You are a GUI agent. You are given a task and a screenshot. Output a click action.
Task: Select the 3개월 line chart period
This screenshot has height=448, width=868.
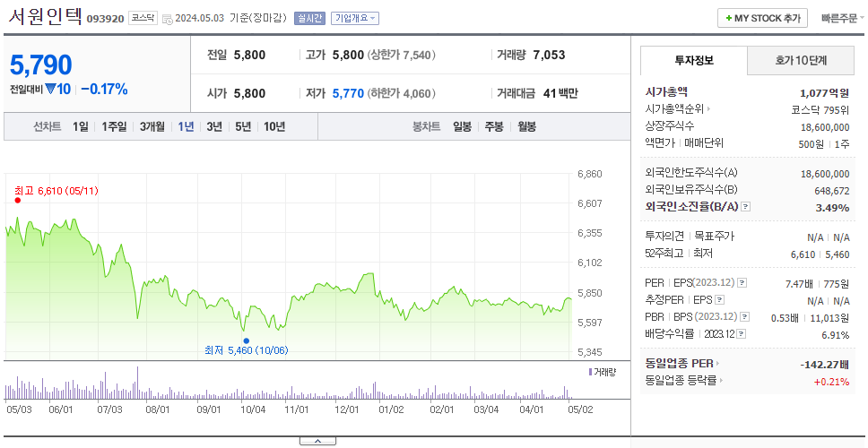pos(152,126)
